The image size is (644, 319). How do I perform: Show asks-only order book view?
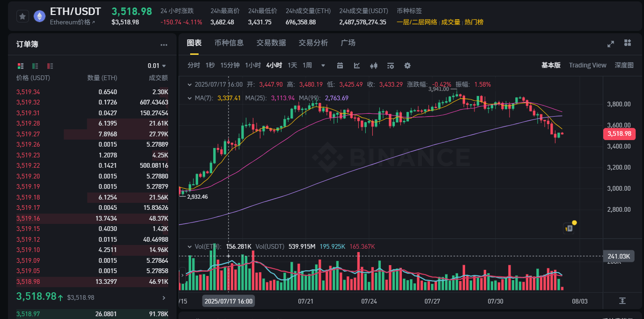coord(50,66)
